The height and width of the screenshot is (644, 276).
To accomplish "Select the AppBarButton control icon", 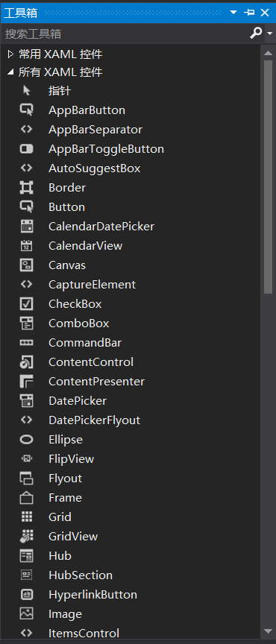I will coord(26,110).
